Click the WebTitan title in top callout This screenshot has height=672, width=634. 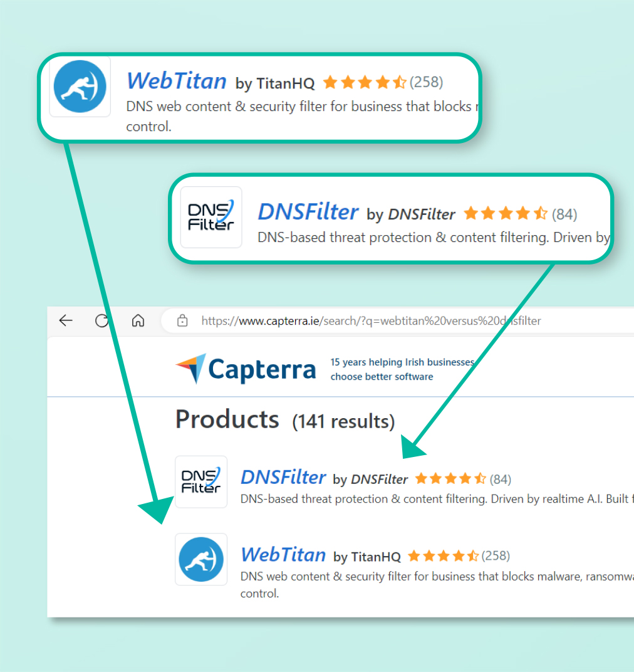[177, 81]
